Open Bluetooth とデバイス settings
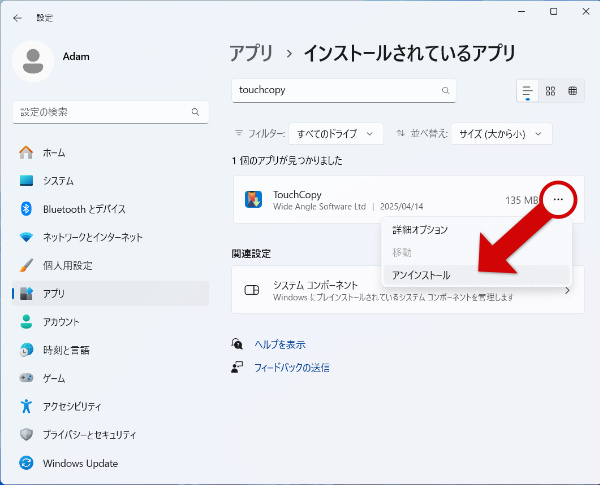The image size is (600, 485). click(111, 209)
